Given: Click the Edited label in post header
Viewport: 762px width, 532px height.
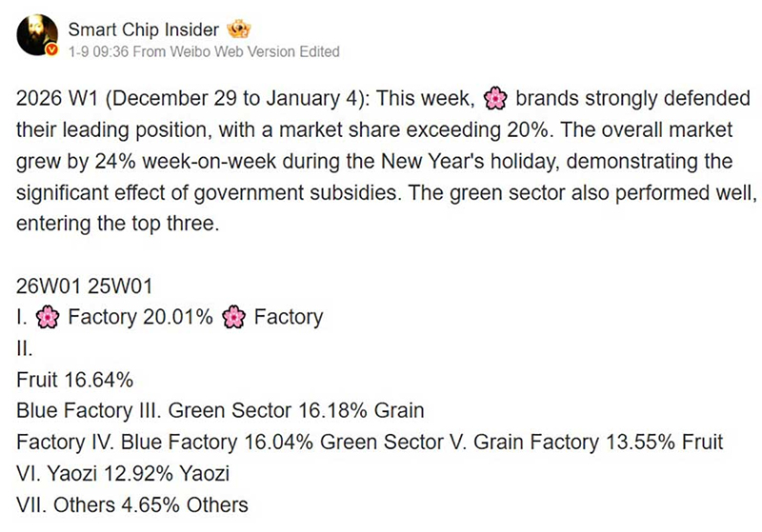Looking at the screenshot, I should click(x=317, y=50).
